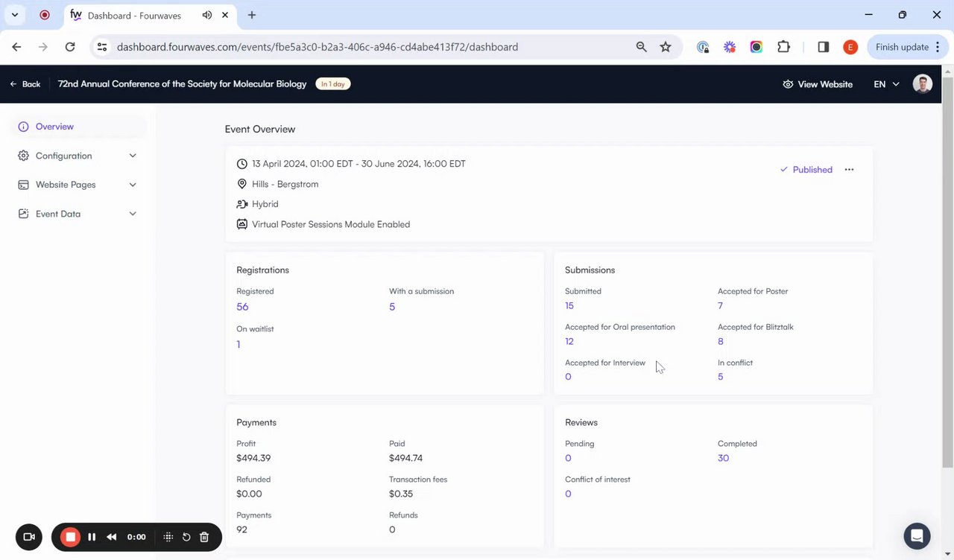Click the In 1 day badge
The width and height of the screenshot is (954, 560).
point(333,84)
